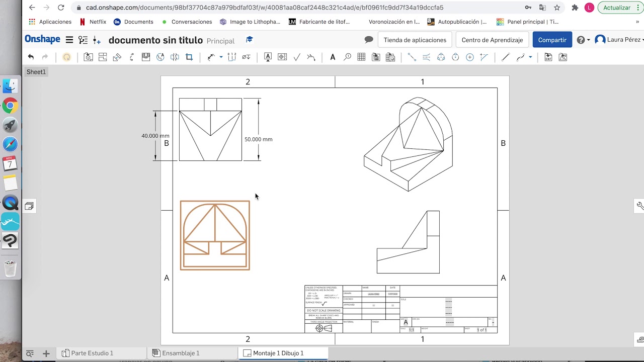Select the Geometric tolerance tool
644x362 pixels.
point(282,57)
